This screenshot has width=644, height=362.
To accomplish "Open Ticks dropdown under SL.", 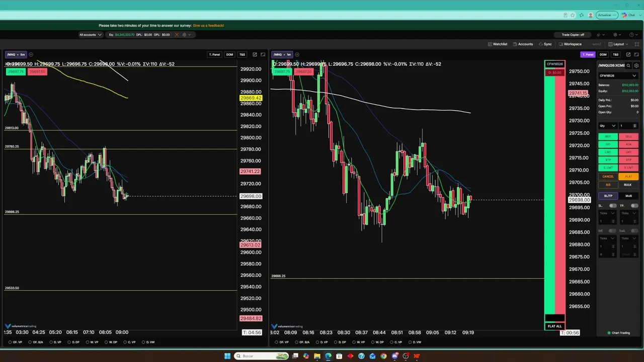I will pyautogui.click(x=607, y=213).
